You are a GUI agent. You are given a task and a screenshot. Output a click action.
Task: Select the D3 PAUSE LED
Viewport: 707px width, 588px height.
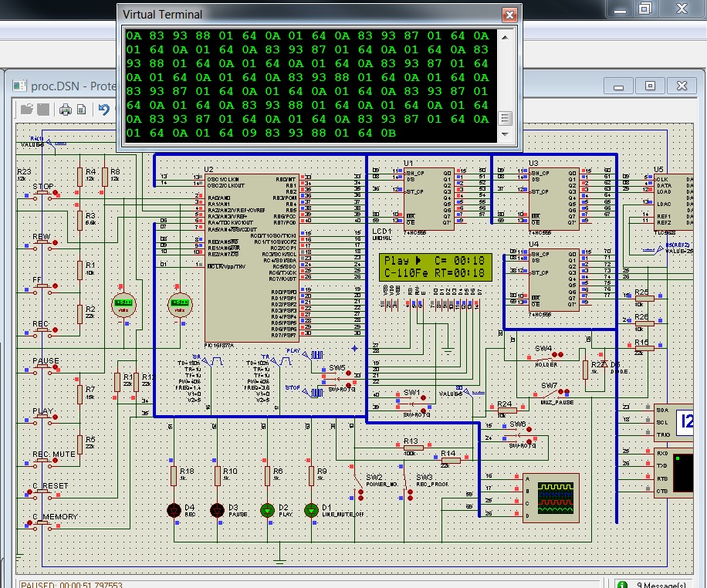218,510
